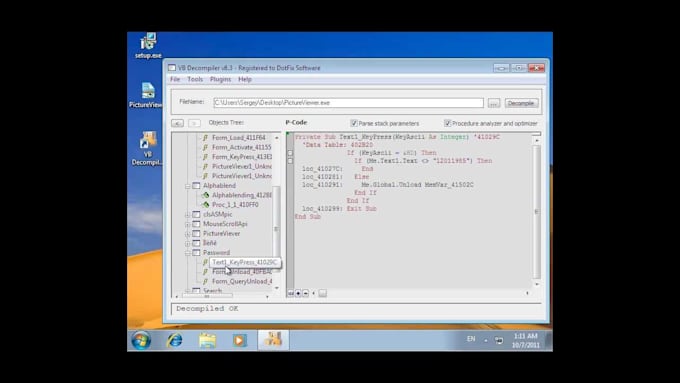This screenshot has height=383, width=680.
Task: Collapse the Alphablend tree node
Action: [188, 186]
